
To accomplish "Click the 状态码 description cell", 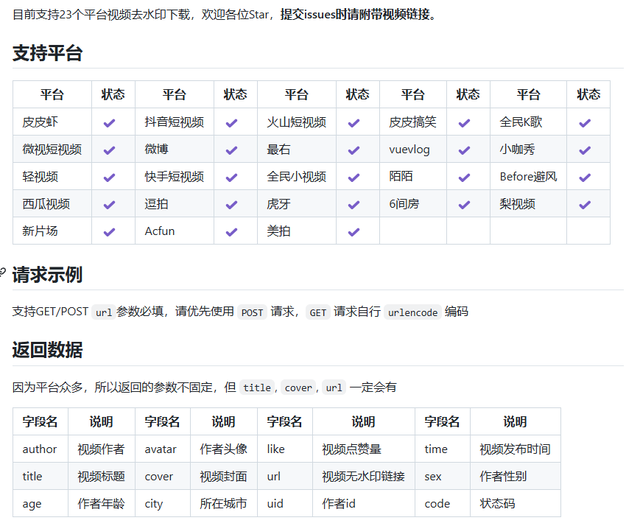I will 497,504.
